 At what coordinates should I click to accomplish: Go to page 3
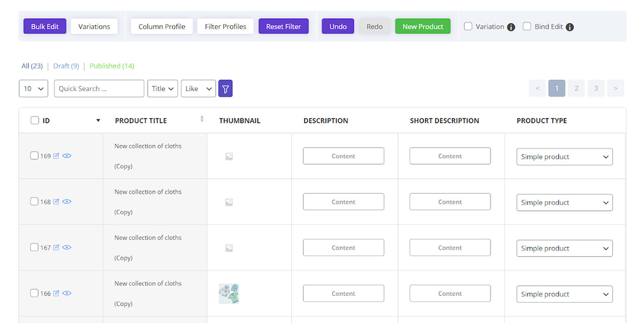(596, 89)
